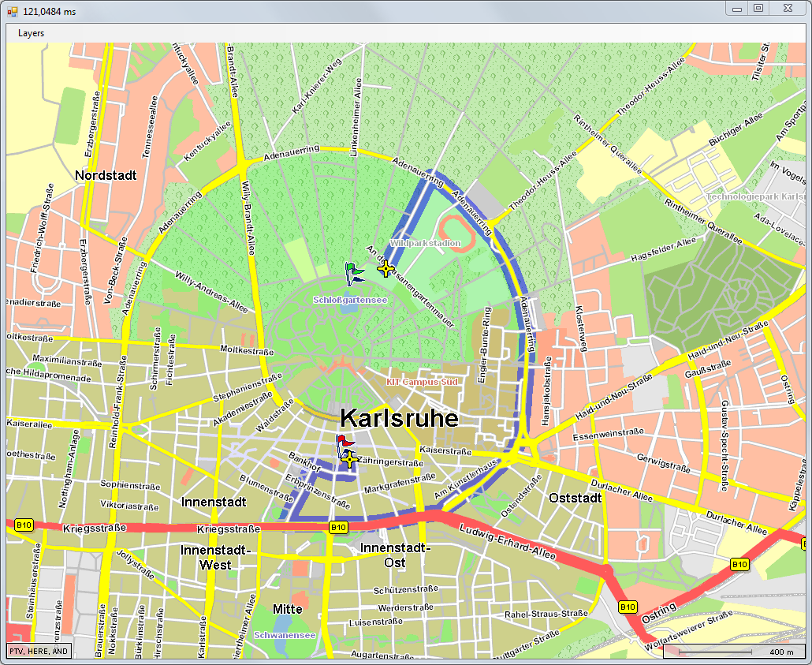Click the Nordstadt district label

coord(106,175)
